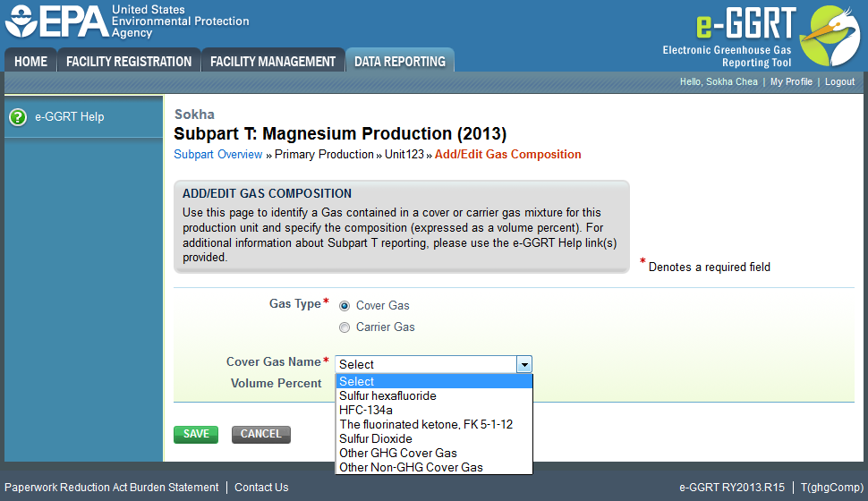Click the Cover Gas Name dropdown arrow
Image resolution: width=868 pixels, height=501 pixels.
523,364
